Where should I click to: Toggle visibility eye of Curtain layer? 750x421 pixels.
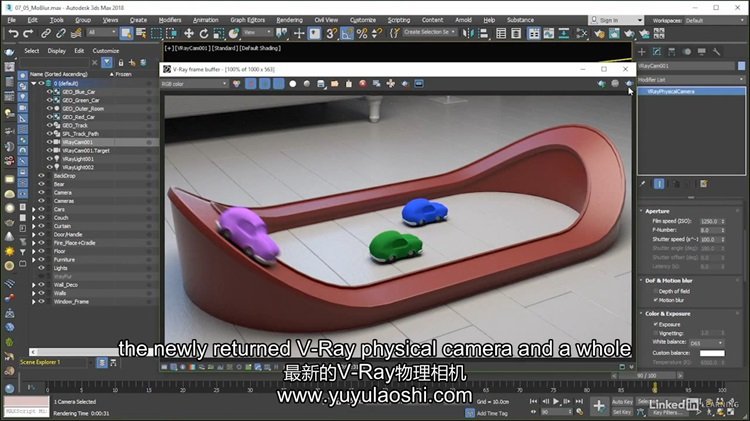[x=41, y=226]
